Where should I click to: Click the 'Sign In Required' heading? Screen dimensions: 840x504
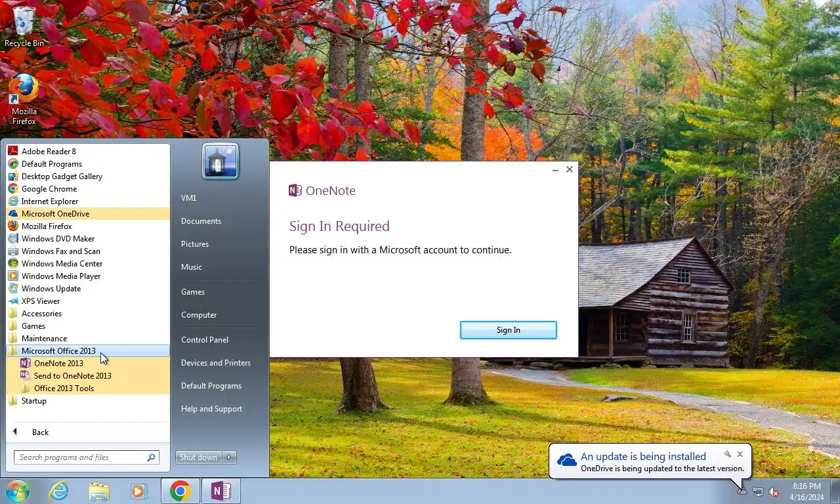point(339,226)
